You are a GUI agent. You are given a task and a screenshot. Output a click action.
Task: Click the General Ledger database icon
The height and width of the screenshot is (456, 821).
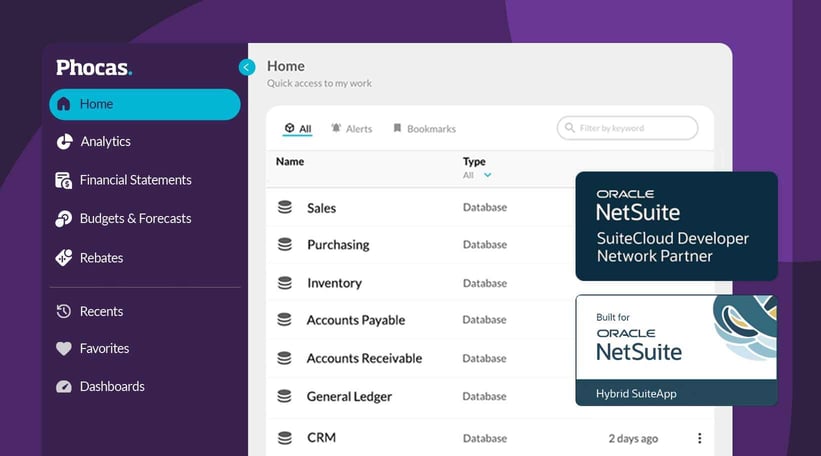point(284,396)
